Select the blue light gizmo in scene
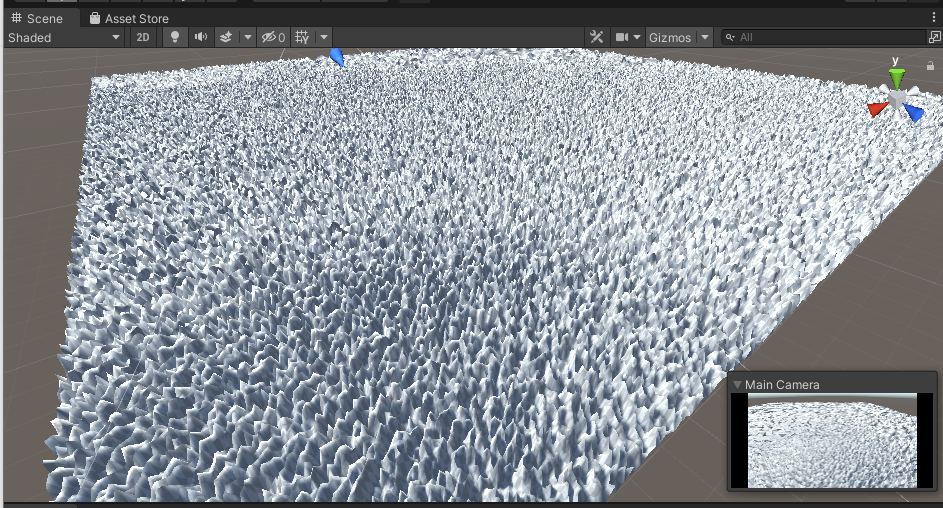The height and width of the screenshot is (508, 943). 337,57
